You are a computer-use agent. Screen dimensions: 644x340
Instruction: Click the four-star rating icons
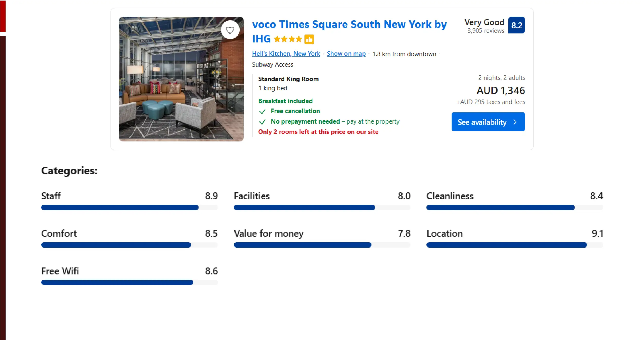tap(288, 39)
